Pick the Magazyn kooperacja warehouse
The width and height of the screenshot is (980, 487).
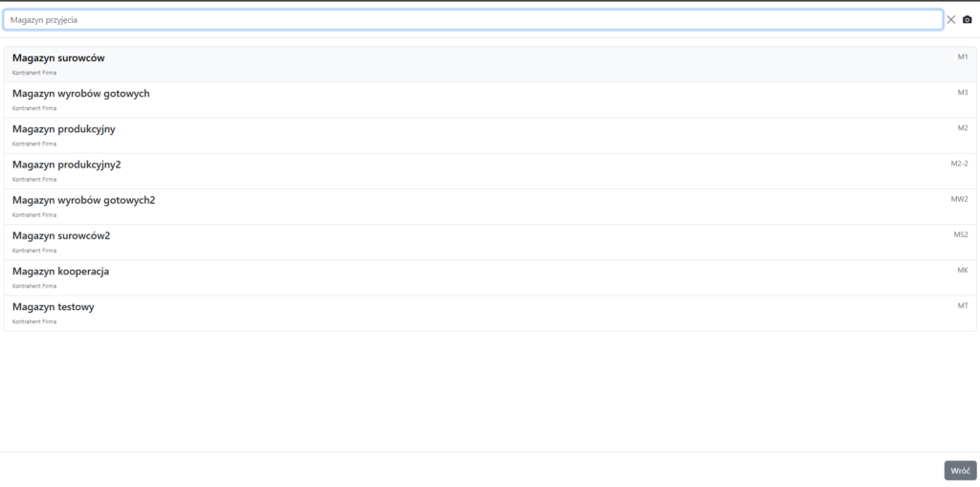click(61, 272)
